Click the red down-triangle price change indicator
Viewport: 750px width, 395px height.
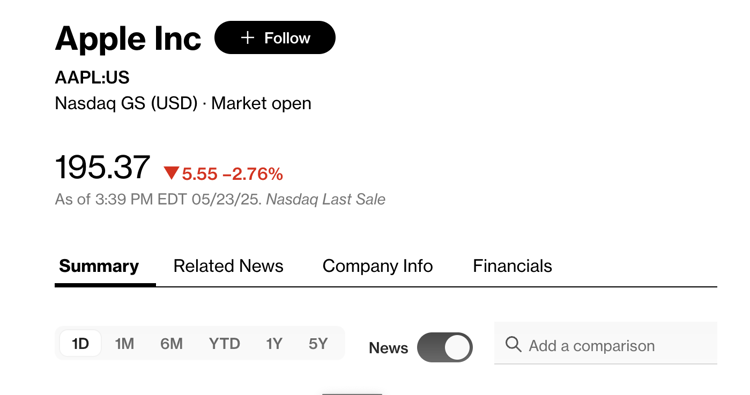[171, 173]
